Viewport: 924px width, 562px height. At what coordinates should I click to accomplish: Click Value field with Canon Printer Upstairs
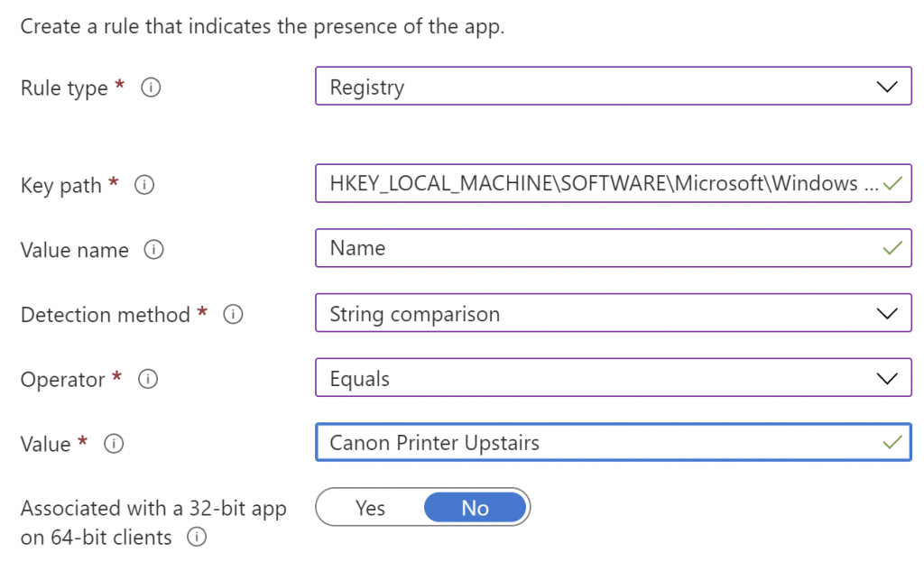(614, 442)
